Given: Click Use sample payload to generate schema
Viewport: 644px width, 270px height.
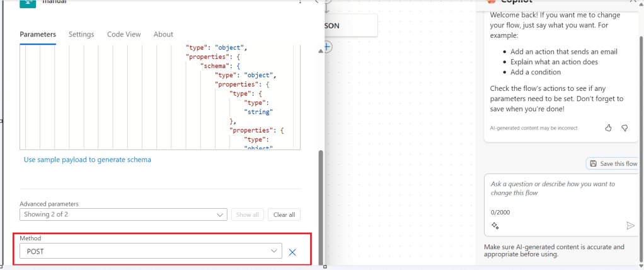Looking at the screenshot, I should pos(88,160).
